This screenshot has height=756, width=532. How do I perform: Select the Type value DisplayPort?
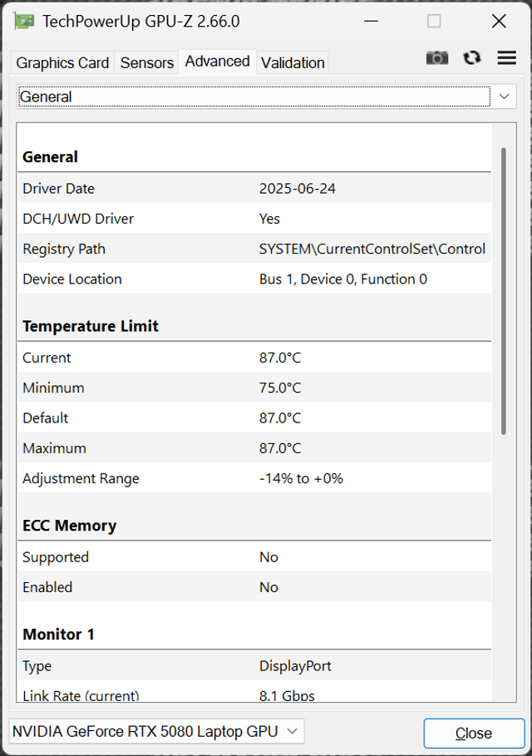(x=295, y=666)
